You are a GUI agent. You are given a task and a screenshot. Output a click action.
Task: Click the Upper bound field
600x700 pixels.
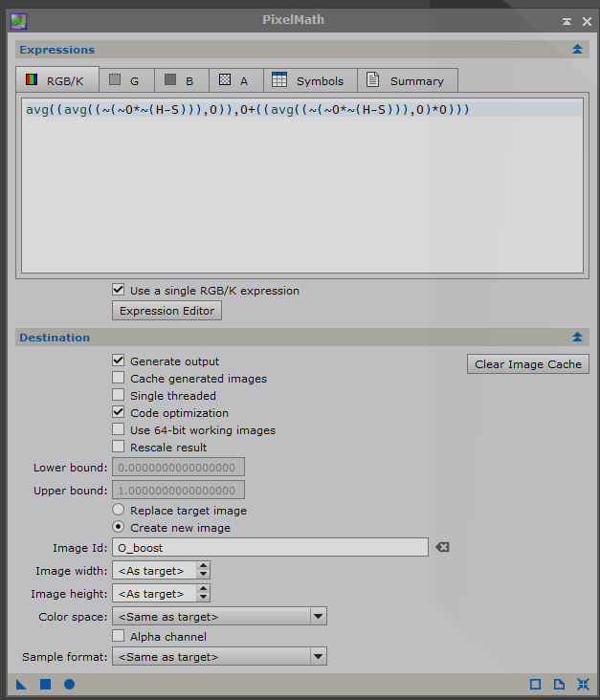coord(178,490)
